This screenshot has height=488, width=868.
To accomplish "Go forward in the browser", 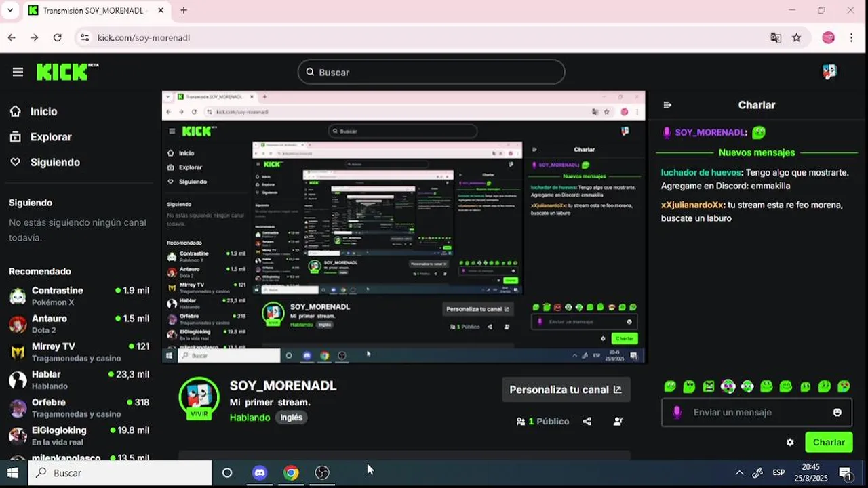I will tap(34, 37).
